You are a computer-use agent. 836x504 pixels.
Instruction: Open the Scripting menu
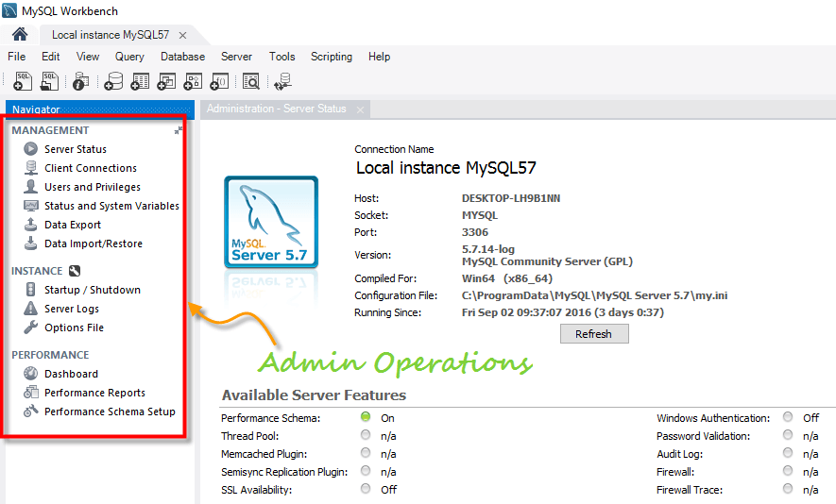(x=332, y=57)
